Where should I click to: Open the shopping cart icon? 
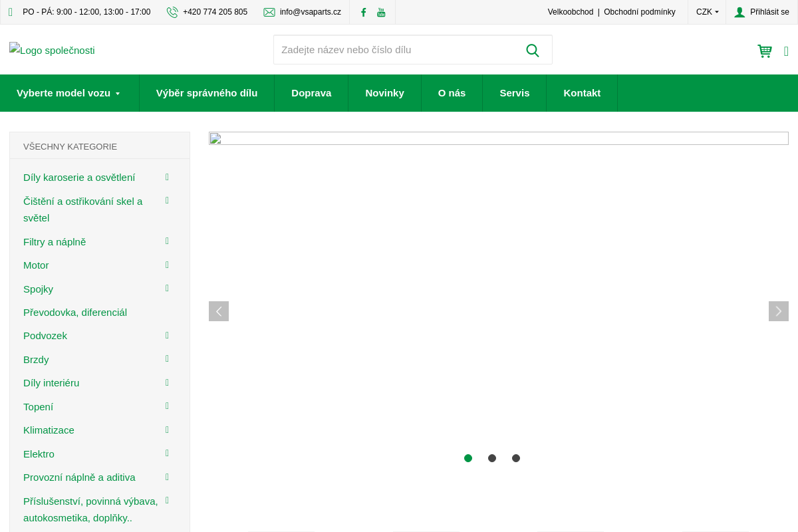tap(765, 51)
